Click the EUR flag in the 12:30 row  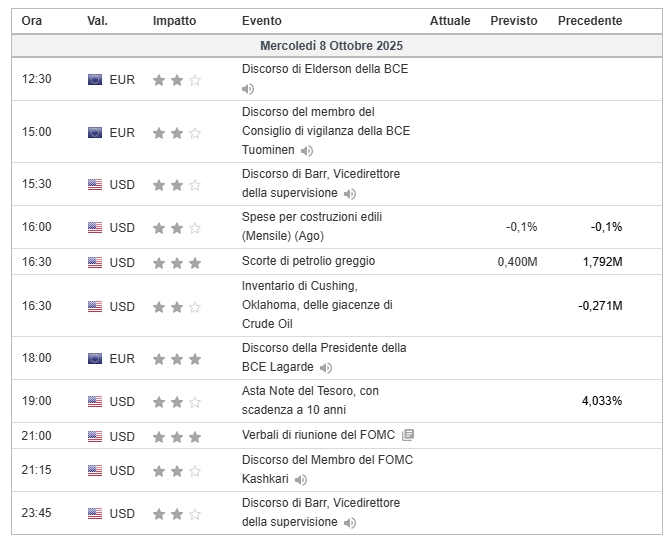[x=95, y=80]
